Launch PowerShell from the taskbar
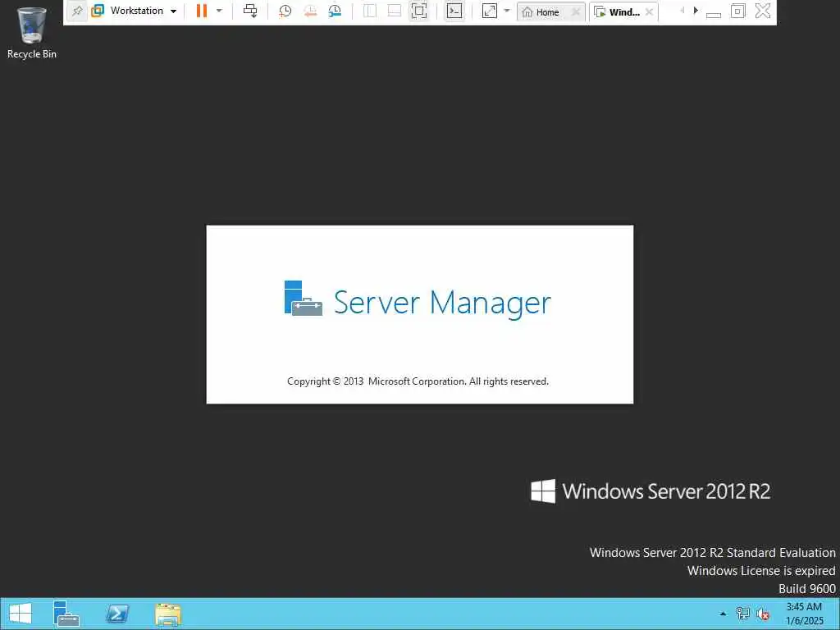This screenshot has width=840, height=630. click(116, 614)
